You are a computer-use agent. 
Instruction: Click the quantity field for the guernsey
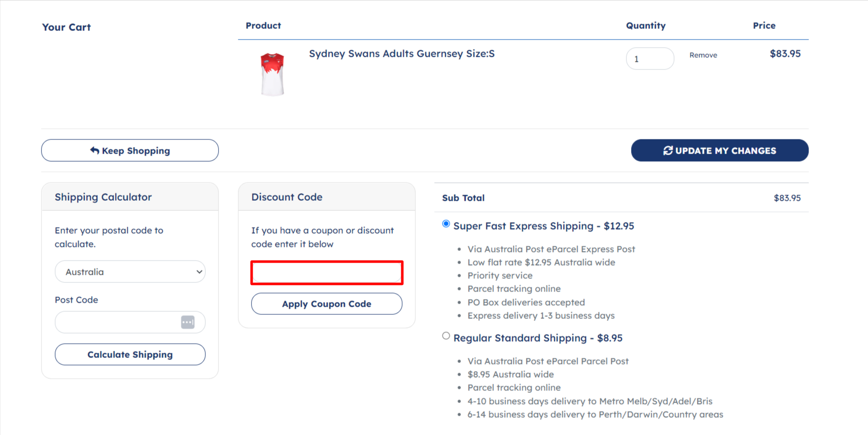(x=649, y=59)
